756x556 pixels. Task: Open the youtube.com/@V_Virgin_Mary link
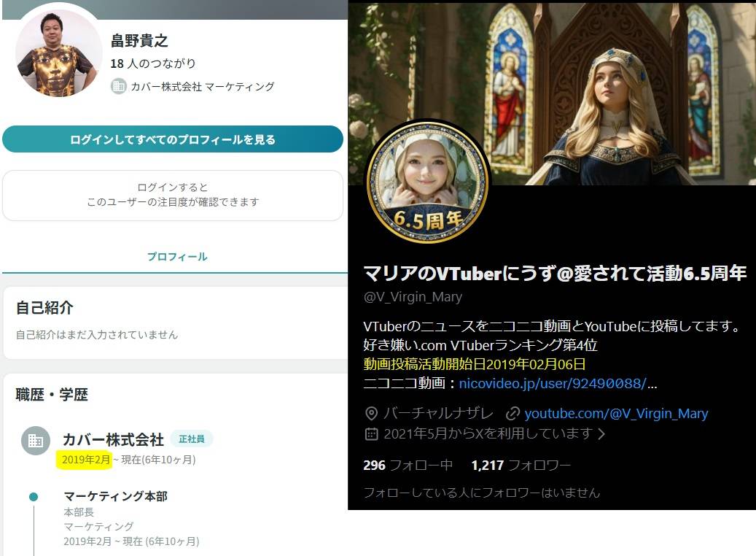pyautogui.click(x=616, y=414)
